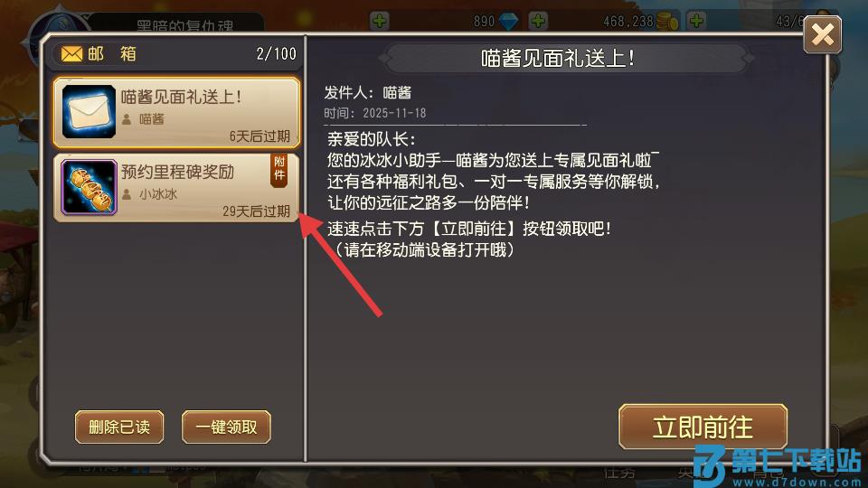This screenshot has width=868, height=488.
Task: Select the 预约里程碑奖励 mail entry
Action: [x=176, y=188]
